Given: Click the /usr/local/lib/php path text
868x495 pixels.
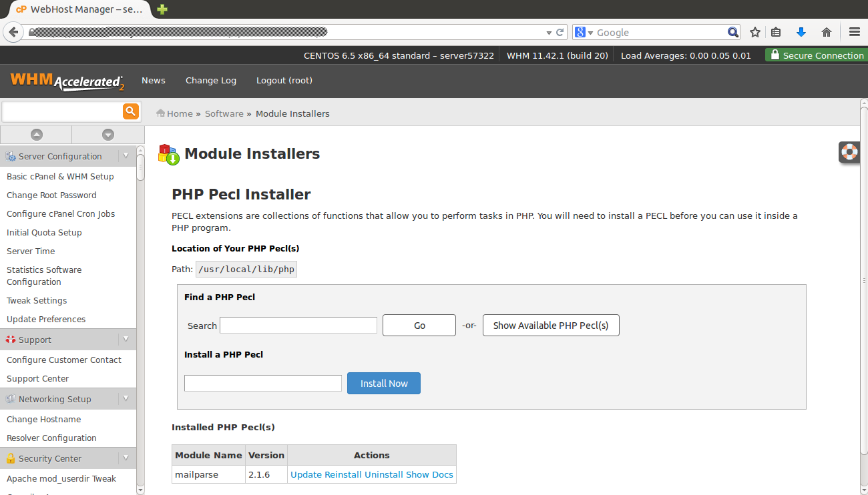Looking at the screenshot, I should pyautogui.click(x=246, y=269).
